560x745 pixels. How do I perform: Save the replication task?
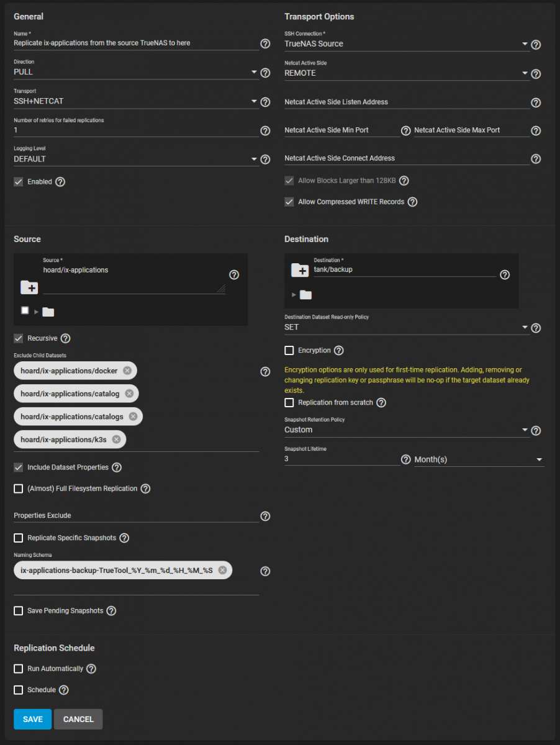pyautogui.click(x=32, y=719)
